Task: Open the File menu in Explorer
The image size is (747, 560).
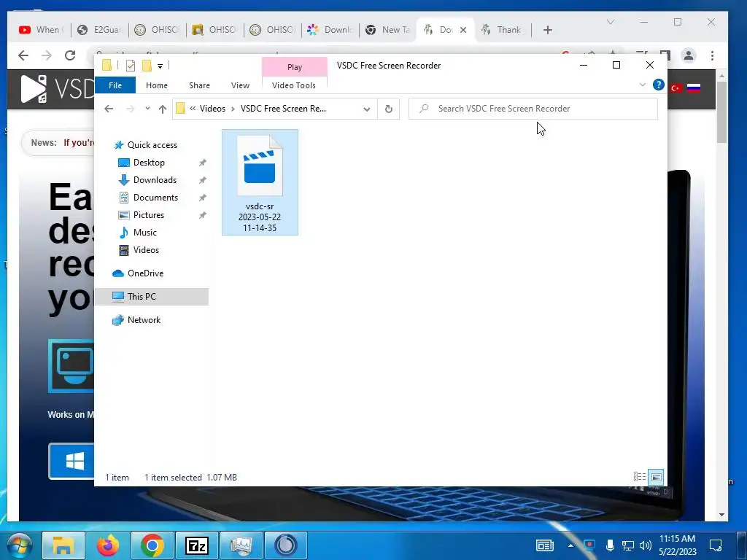Action: 115,85
